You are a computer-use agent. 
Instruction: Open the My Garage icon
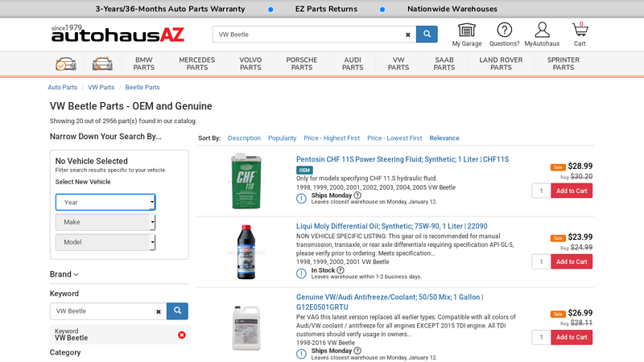click(466, 31)
